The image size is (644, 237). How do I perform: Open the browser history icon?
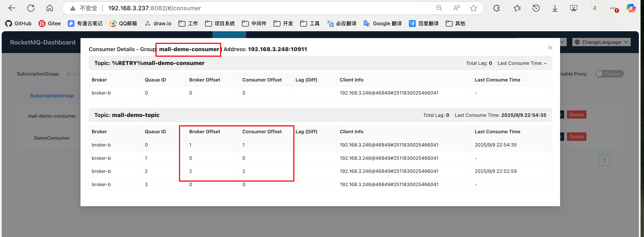point(536,8)
